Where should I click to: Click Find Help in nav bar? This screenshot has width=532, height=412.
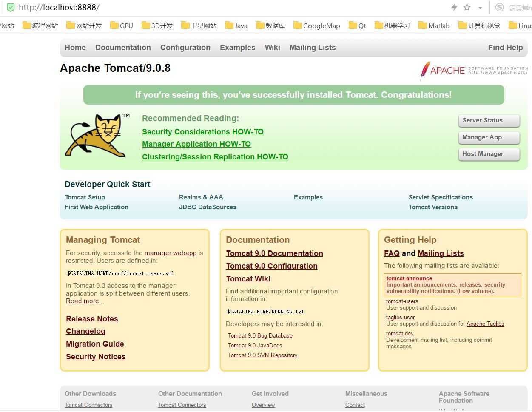click(505, 48)
